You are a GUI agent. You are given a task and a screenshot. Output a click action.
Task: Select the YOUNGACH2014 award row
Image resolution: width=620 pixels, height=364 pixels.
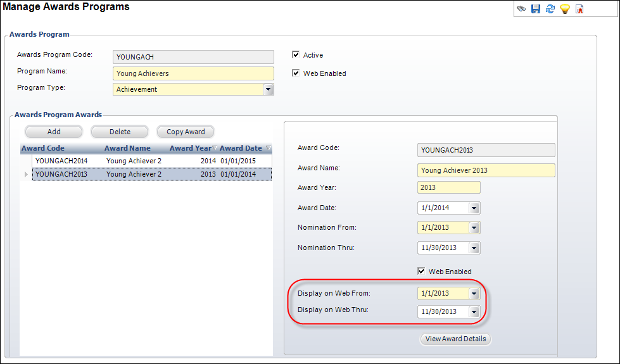(152, 161)
